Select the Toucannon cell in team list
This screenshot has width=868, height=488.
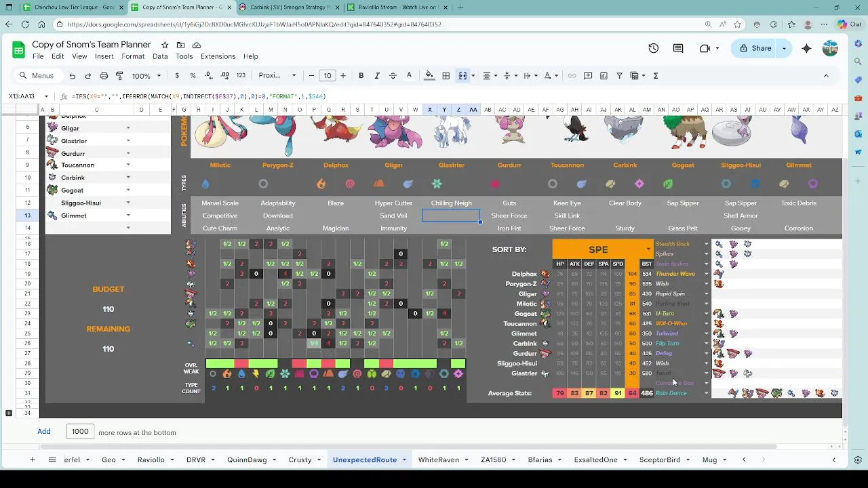click(77, 165)
